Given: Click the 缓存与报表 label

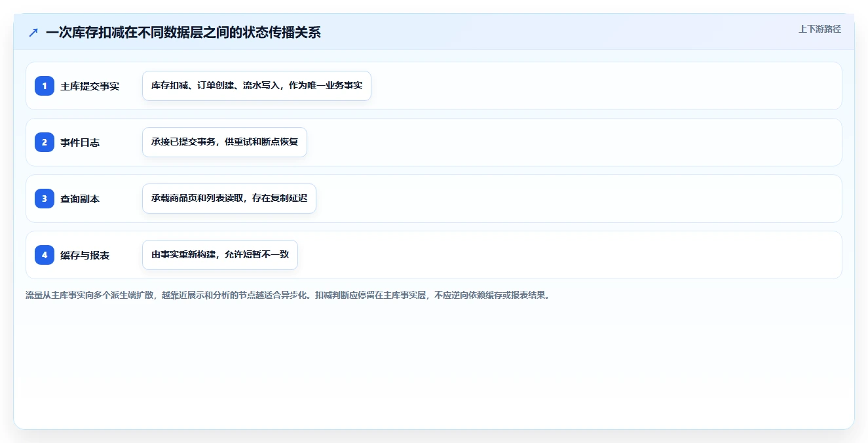Looking at the screenshot, I should (85, 255).
